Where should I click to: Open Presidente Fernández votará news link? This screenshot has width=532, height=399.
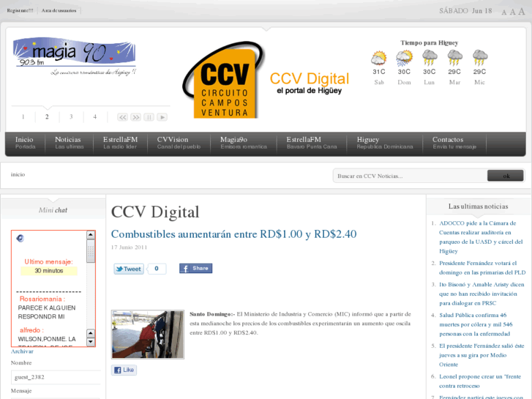pyautogui.click(x=482, y=268)
